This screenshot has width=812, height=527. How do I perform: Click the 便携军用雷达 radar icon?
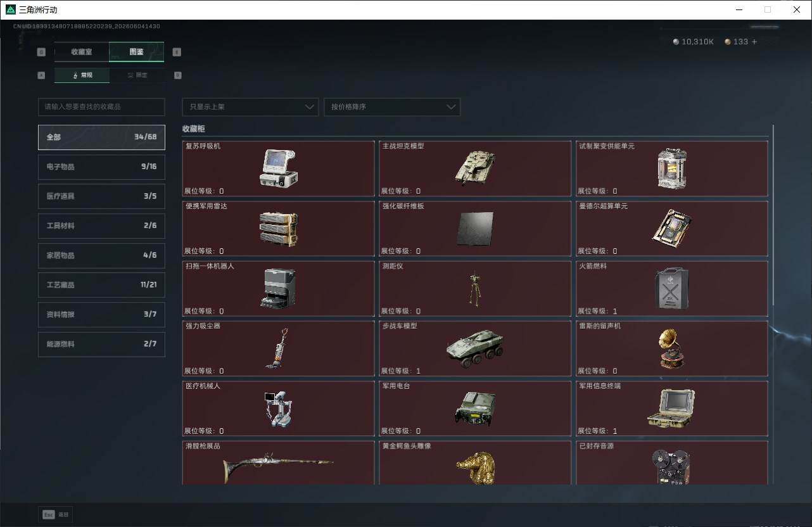pyautogui.click(x=279, y=229)
